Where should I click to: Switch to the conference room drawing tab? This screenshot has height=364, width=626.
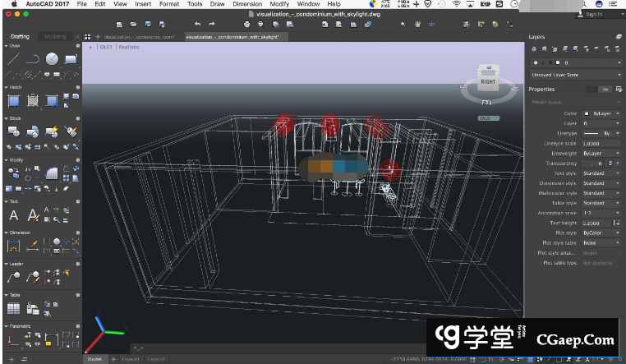[139, 37]
